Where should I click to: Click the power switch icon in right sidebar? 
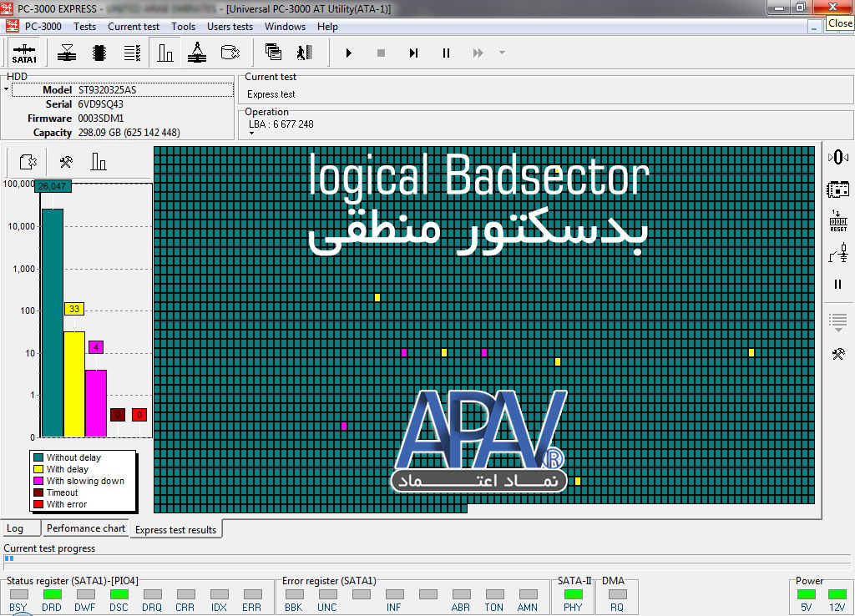pyautogui.click(x=838, y=254)
